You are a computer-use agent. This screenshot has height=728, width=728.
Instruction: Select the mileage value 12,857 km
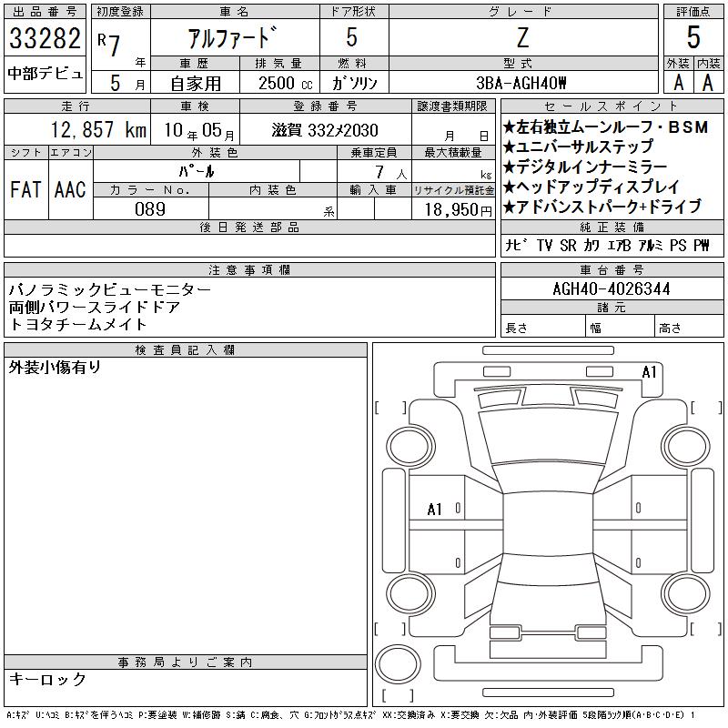pyautogui.click(x=98, y=130)
